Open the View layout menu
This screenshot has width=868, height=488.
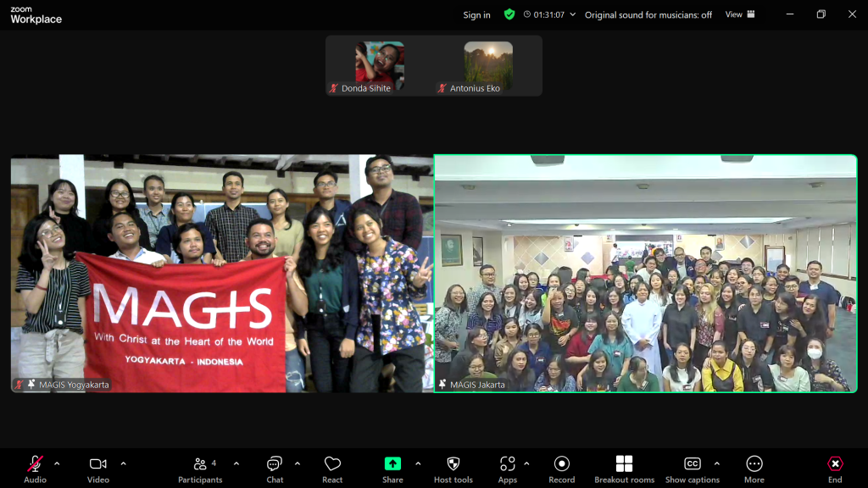pos(739,14)
